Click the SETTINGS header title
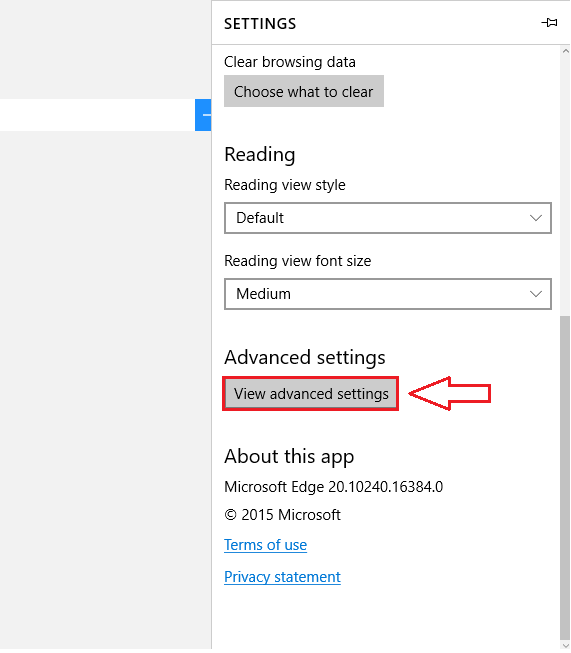571x653 pixels. [260, 24]
